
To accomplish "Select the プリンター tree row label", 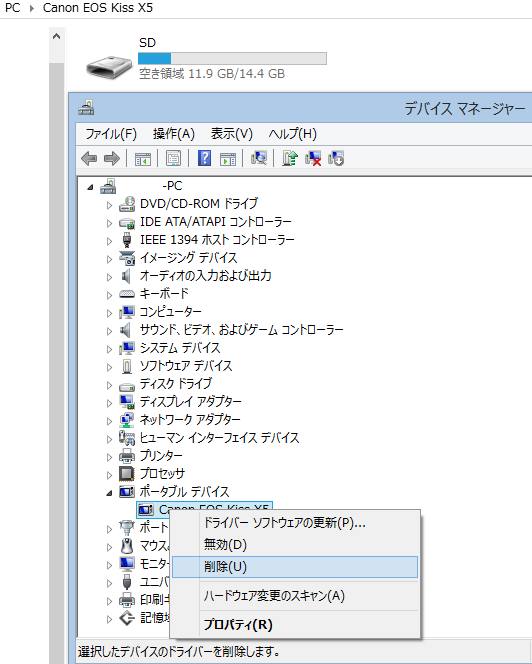I will (161, 456).
